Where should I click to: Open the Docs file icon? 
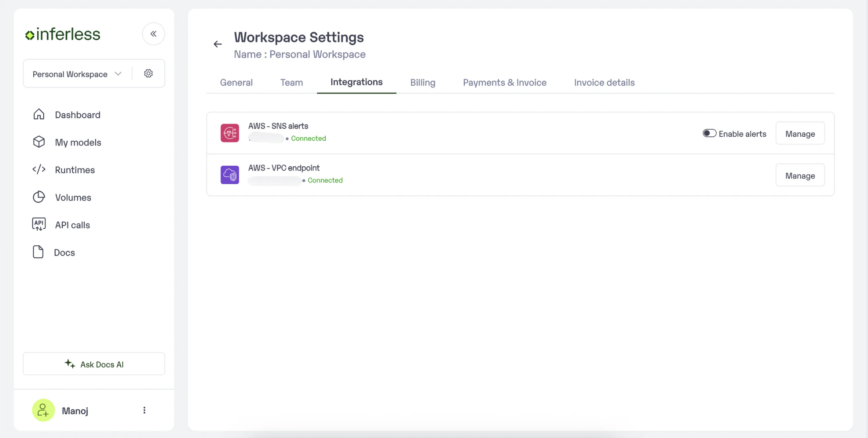pos(38,252)
